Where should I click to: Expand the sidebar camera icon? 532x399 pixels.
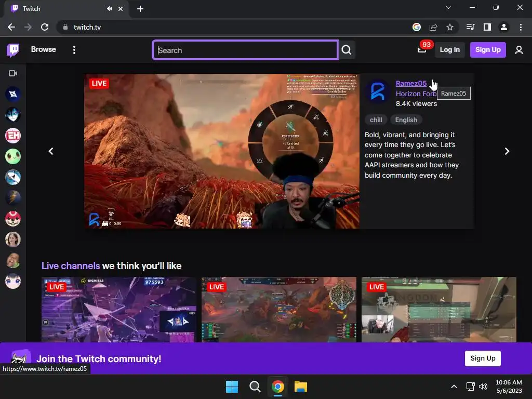(13, 73)
